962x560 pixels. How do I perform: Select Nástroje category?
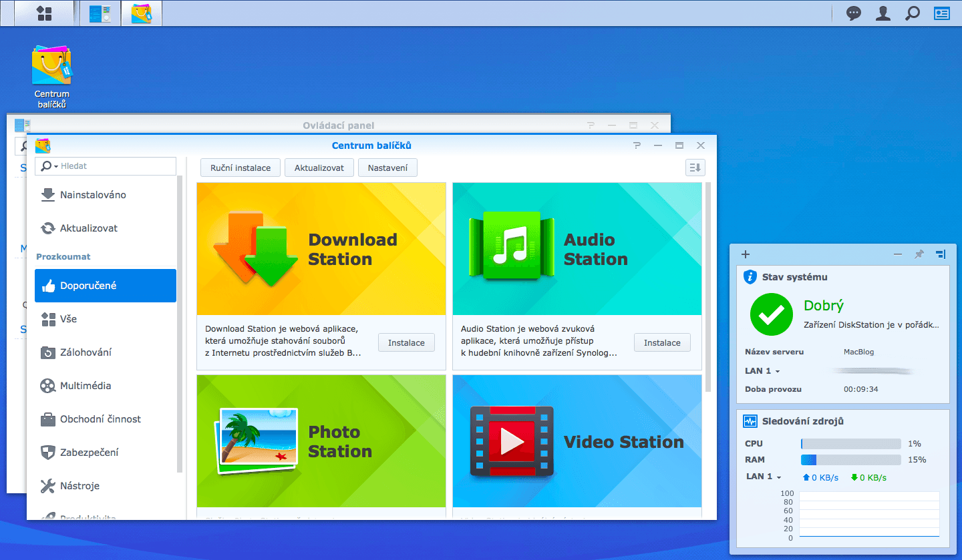pyautogui.click(x=106, y=486)
